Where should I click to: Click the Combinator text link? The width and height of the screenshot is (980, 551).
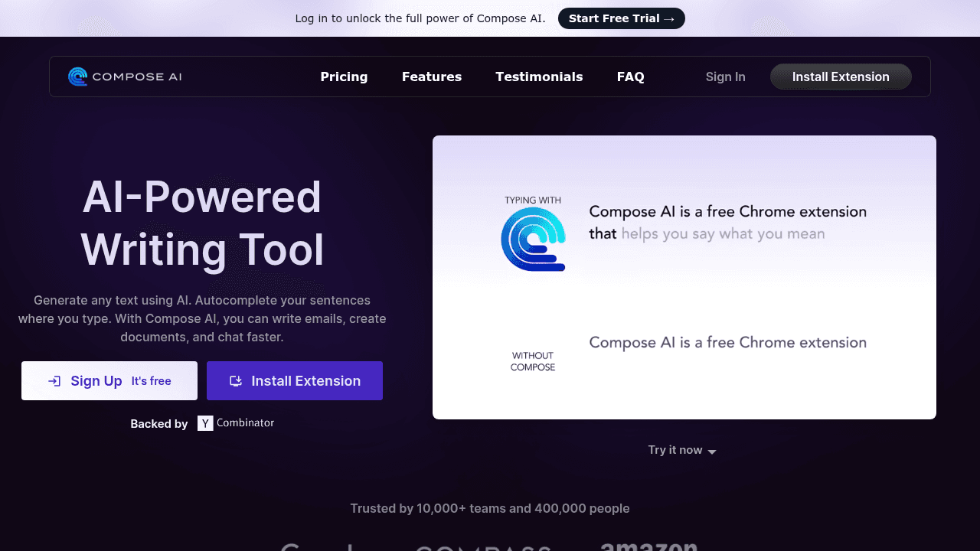(245, 422)
